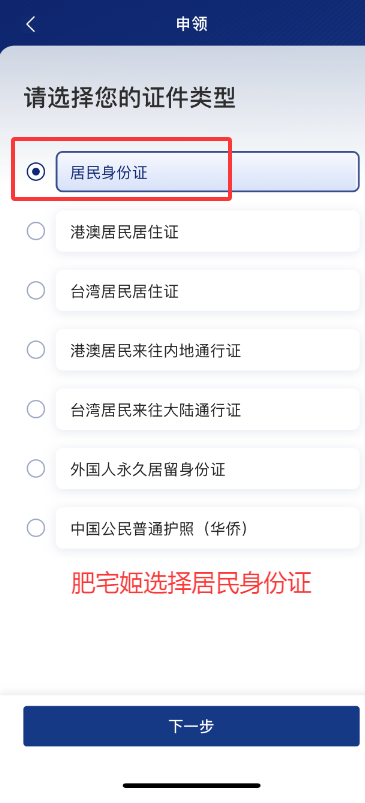Choose the 外国人永久居留身份证 option box
The image size is (365, 803).
click(x=208, y=468)
